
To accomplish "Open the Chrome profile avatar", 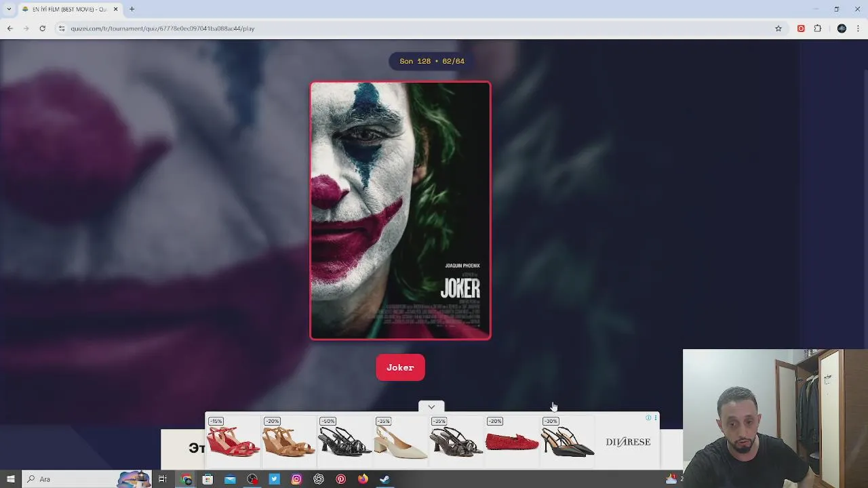I will 842,28.
